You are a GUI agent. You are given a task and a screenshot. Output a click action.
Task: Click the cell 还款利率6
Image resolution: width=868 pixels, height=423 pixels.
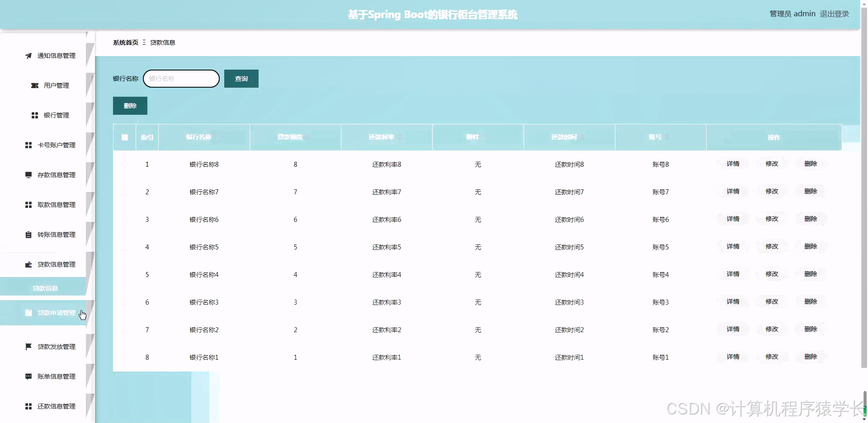(387, 220)
